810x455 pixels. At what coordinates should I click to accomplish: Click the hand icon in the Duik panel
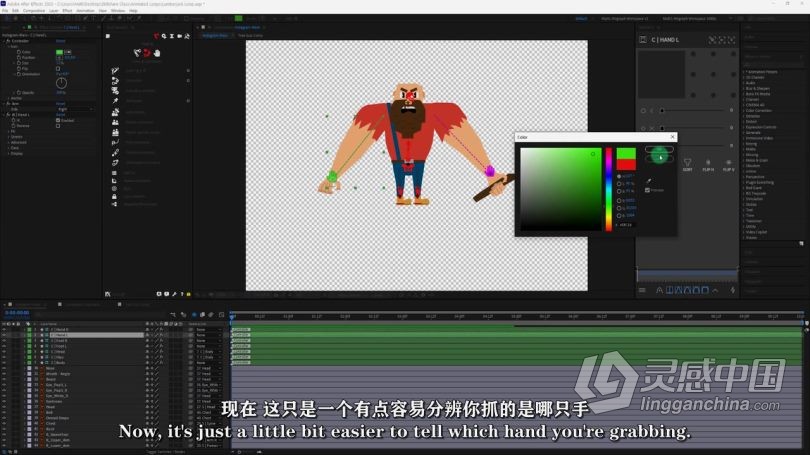[x=157, y=53]
